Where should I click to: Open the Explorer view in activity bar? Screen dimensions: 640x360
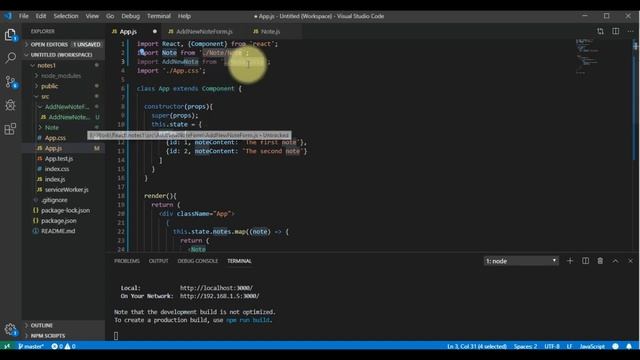point(10,35)
